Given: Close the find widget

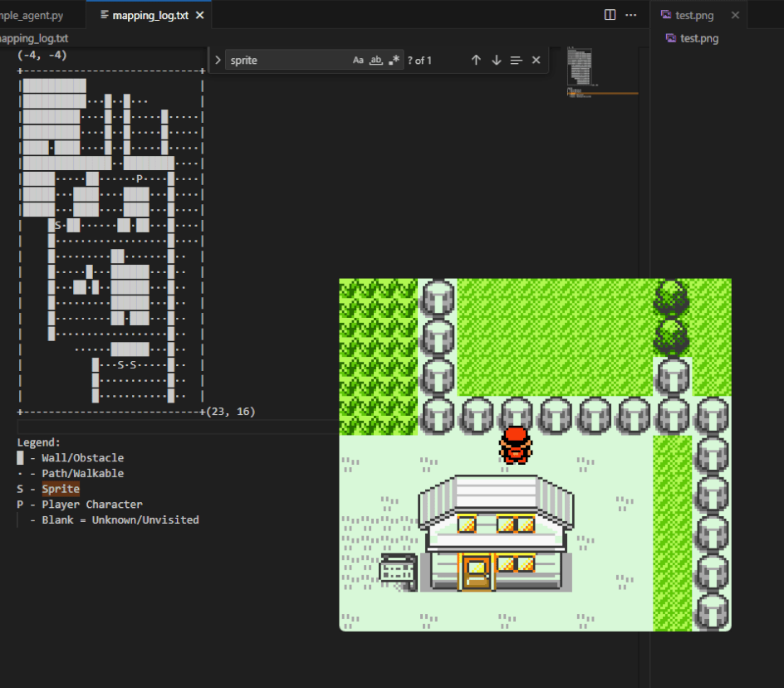Looking at the screenshot, I should pyautogui.click(x=536, y=61).
